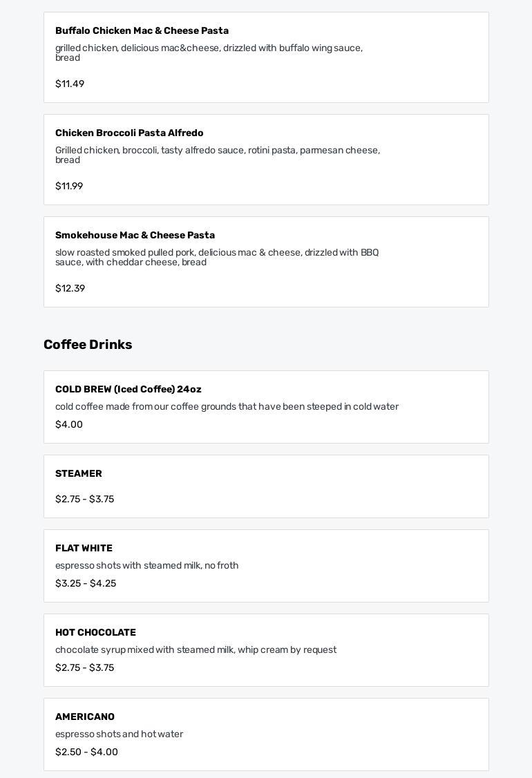This screenshot has height=778, width=532.
Task: Click the STEAMER price range $2.75 - $3.75
Action: click(x=85, y=499)
